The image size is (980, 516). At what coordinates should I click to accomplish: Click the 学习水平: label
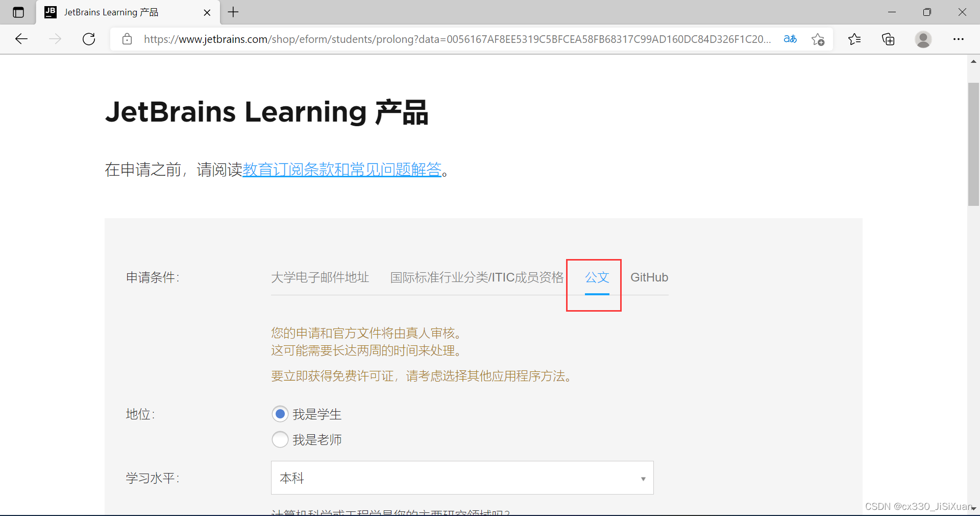click(153, 478)
